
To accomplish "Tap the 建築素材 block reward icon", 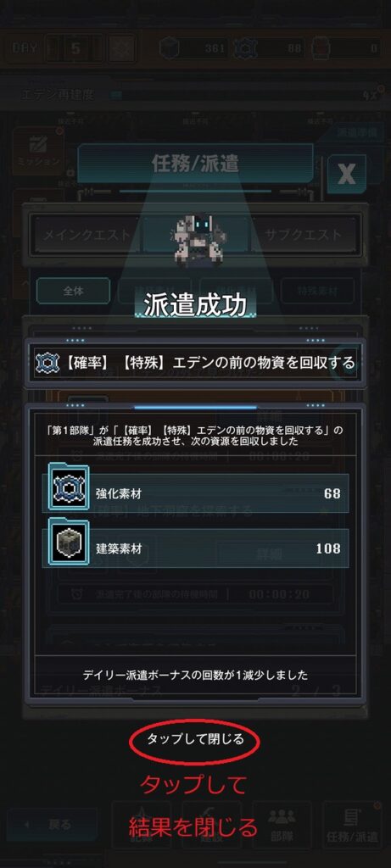I will [70, 543].
